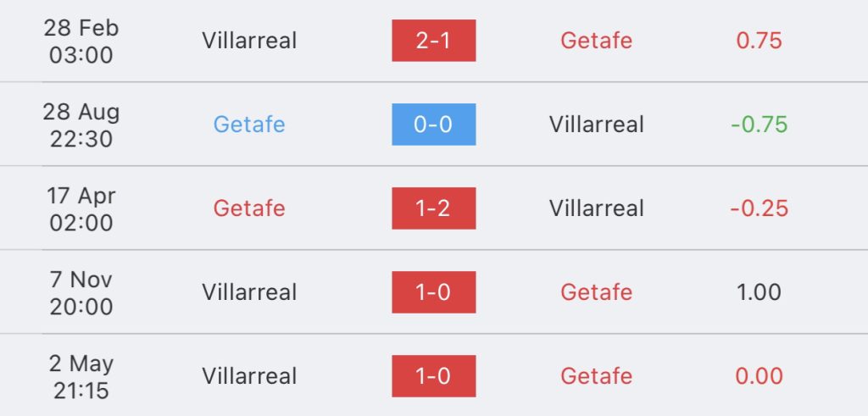
Task: Click the 28 Aug 22:30 date cell
Action: pos(81,125)
